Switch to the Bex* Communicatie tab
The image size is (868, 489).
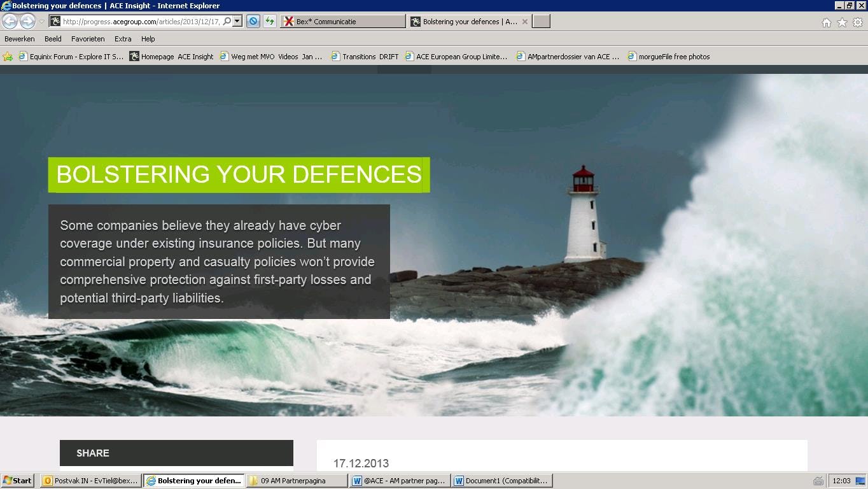coord(342,22)
